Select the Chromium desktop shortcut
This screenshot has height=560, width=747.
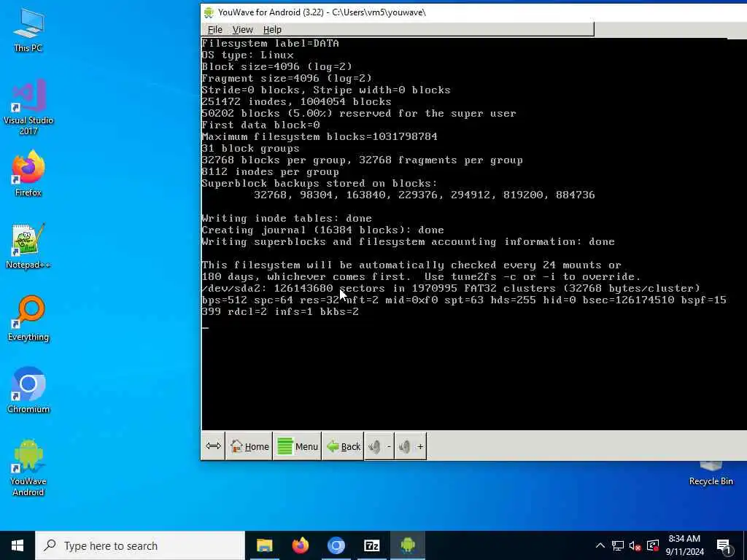(x=28, y=391)
